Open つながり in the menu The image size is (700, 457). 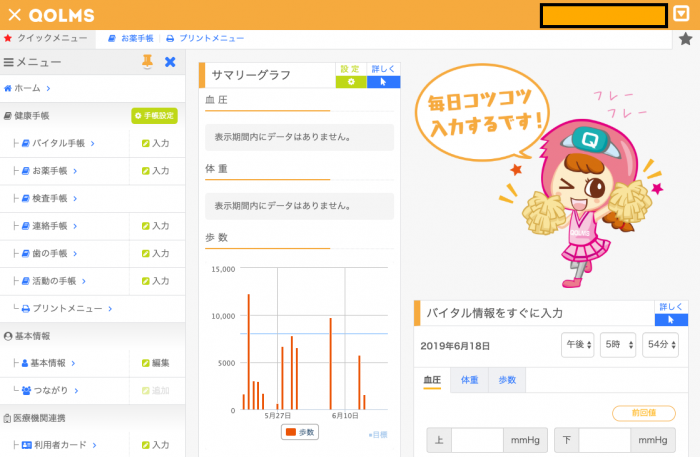50,391
